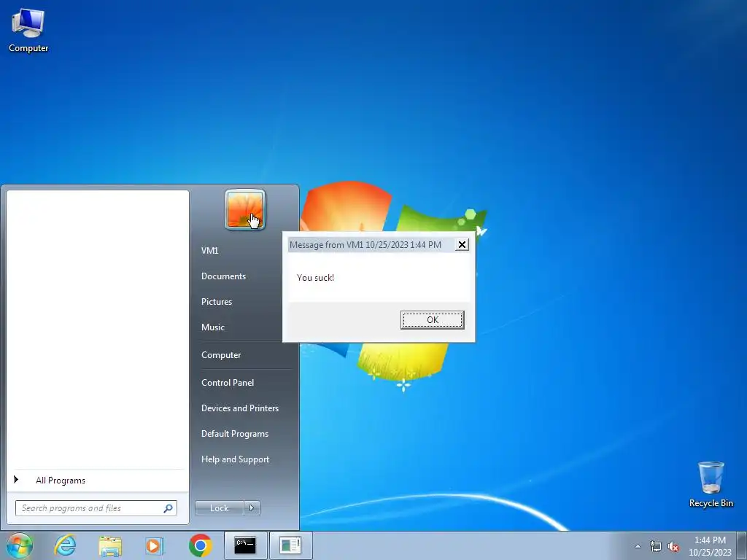Open Google Chrome from the taskbar
Viewport: 747px width, 560px height.
(x=200, y=545)
